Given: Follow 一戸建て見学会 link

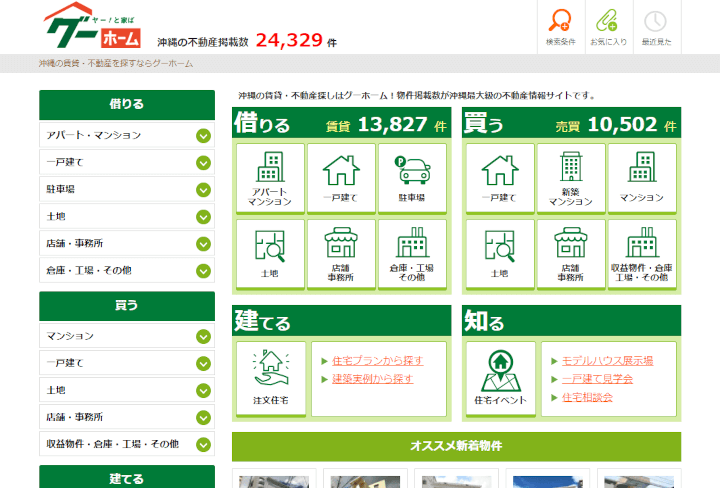Looking at the screenshot, I should [597, 379].
